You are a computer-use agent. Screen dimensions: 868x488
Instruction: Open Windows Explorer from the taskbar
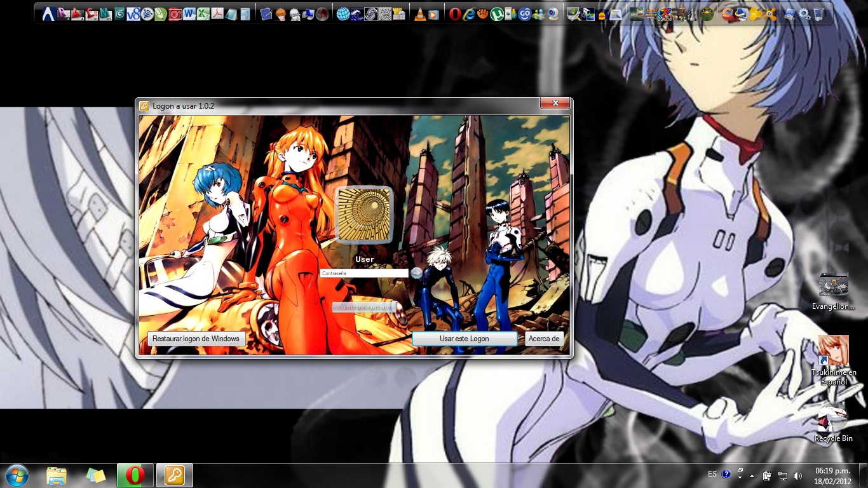tap(57, 475)
